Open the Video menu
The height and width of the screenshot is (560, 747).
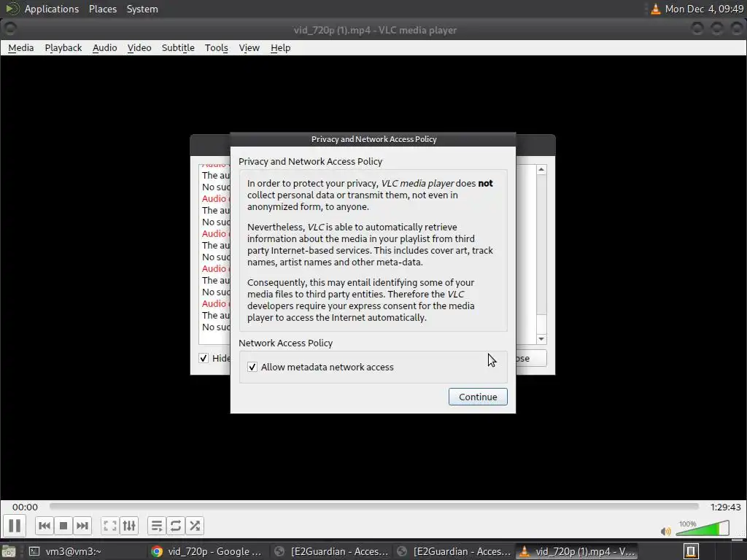(139, 47)
